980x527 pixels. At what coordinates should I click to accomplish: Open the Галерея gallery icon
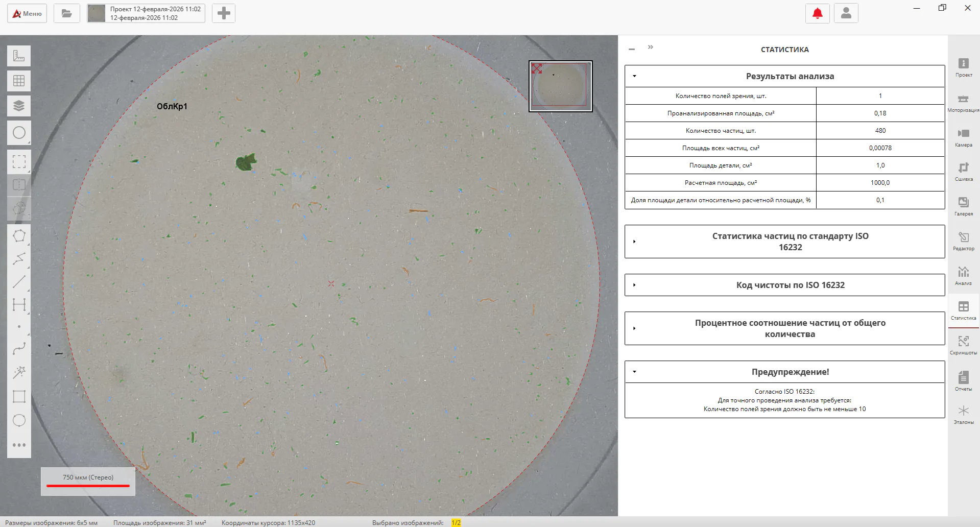click(x=963, y=206)
